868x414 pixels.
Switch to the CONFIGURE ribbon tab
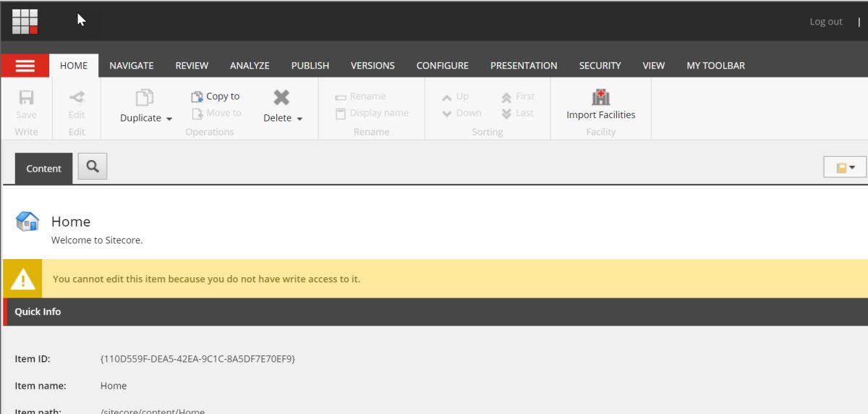point(443,65)
